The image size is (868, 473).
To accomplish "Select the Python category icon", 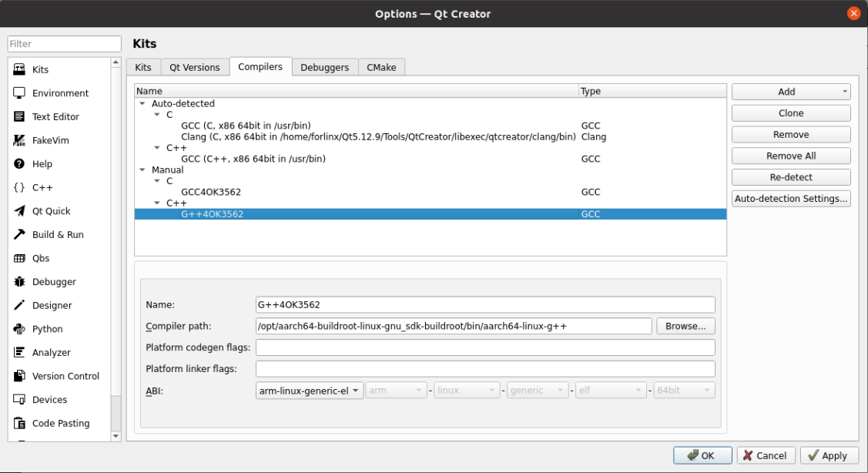I will [19, 329].
